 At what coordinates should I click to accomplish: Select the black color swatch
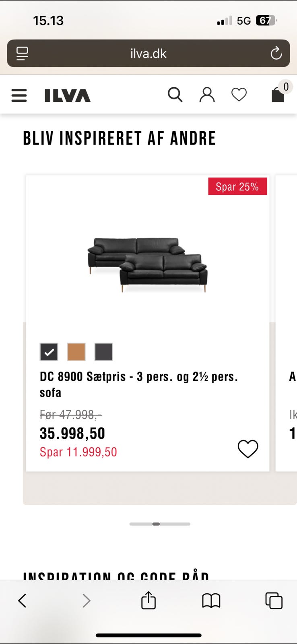pos(49,352)
